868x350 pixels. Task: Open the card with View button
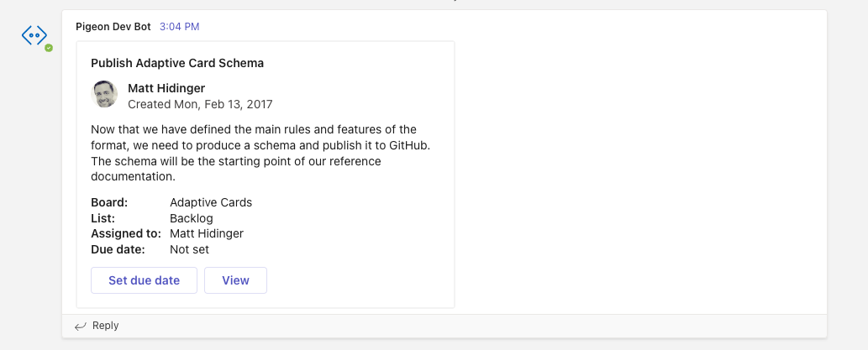(236, 280)
